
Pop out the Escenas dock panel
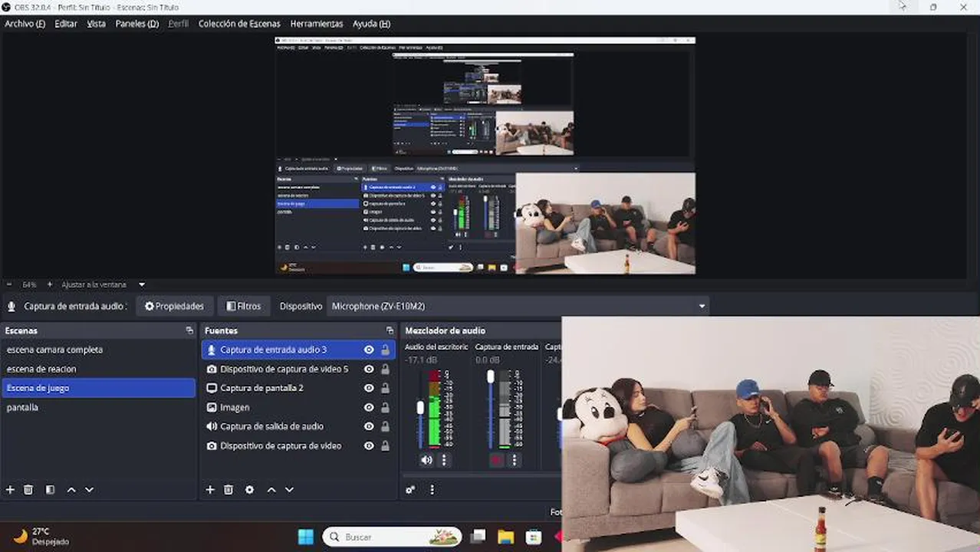pyautogui.click(x=189, y=330)
